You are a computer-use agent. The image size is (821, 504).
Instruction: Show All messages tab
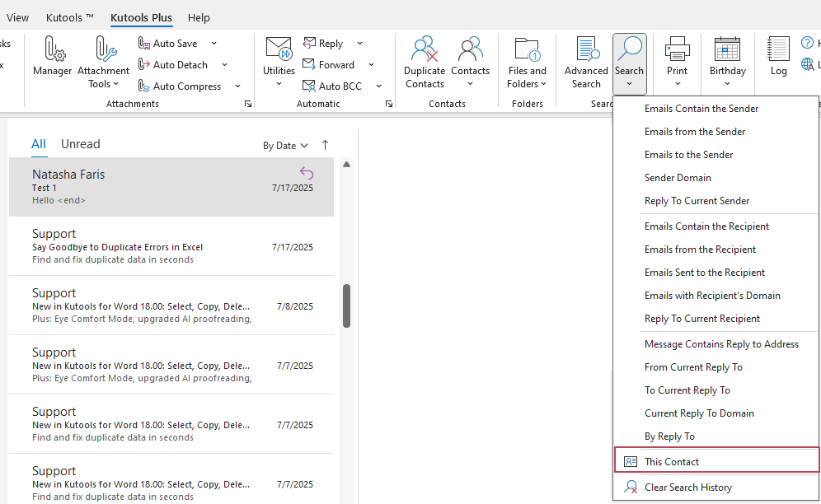click(39, 144)
